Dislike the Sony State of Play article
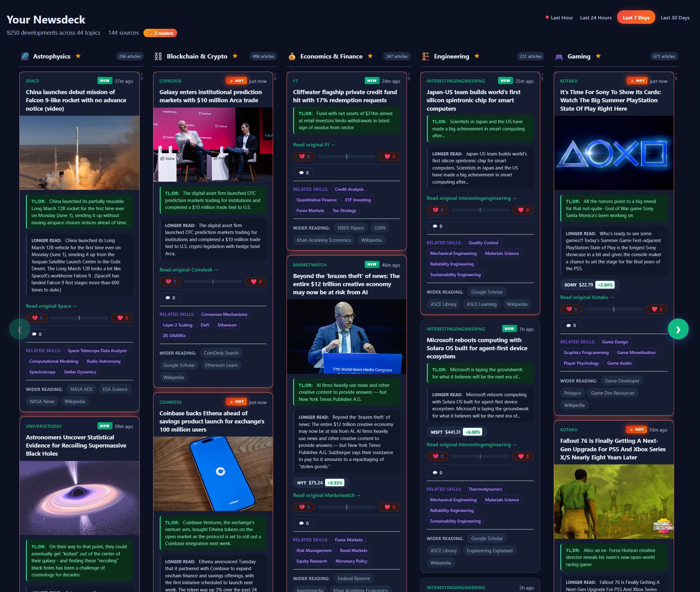 pos(571,309)
